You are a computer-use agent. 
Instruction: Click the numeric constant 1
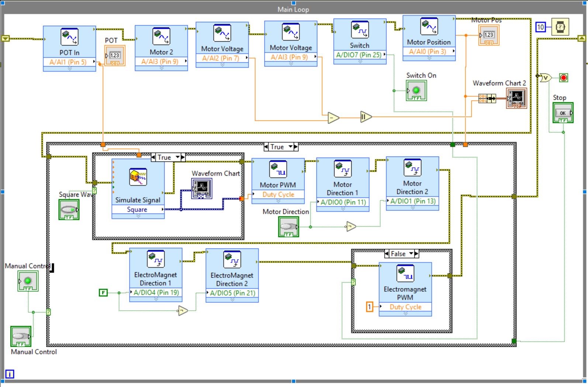click(x=370, y=307)
